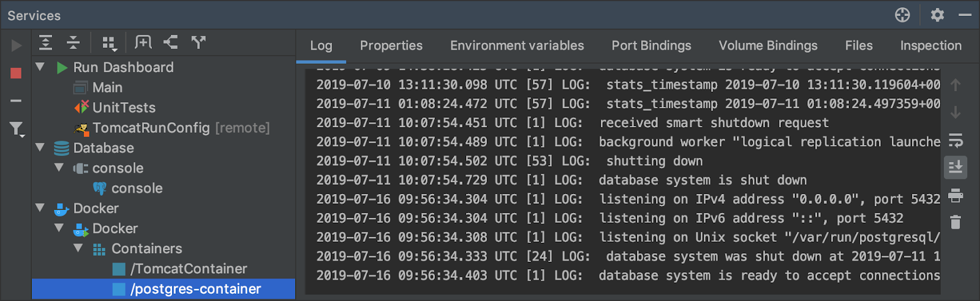This screenshot has height=301, width=980.
Task: Click the Add Service icon
Action: (143, 42)
